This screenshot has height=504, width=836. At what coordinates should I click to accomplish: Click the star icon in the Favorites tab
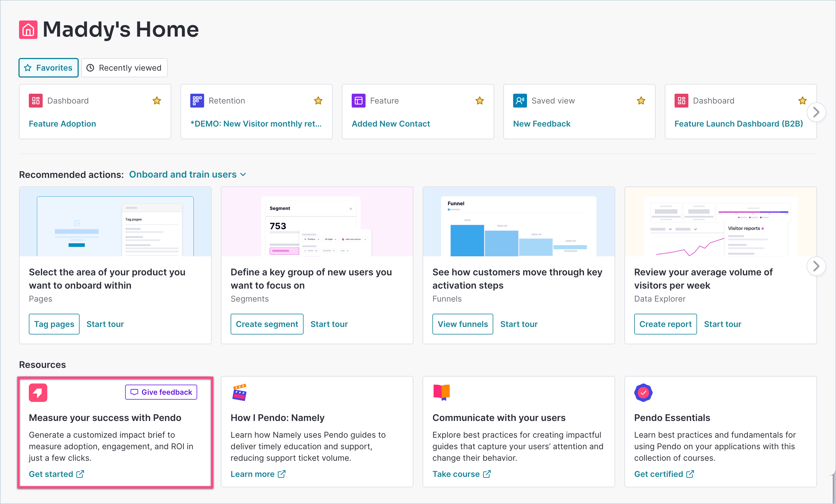pos(28,68)
